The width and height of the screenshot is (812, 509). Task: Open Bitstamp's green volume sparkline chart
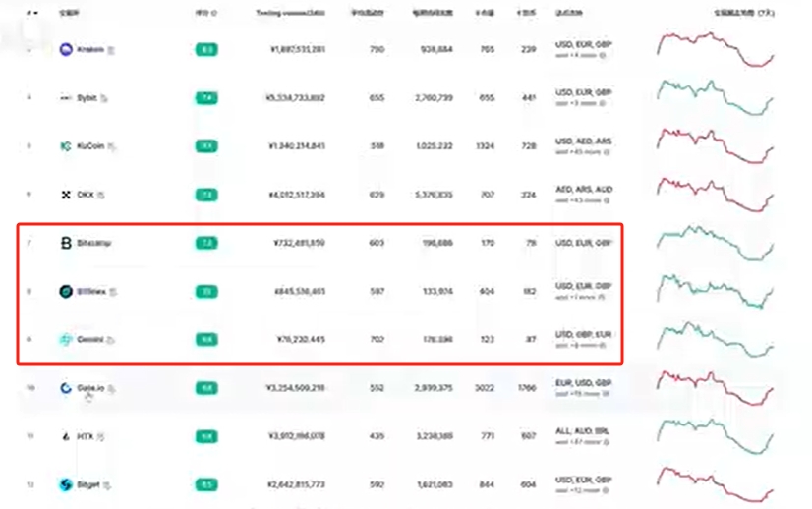pos(715,243)
